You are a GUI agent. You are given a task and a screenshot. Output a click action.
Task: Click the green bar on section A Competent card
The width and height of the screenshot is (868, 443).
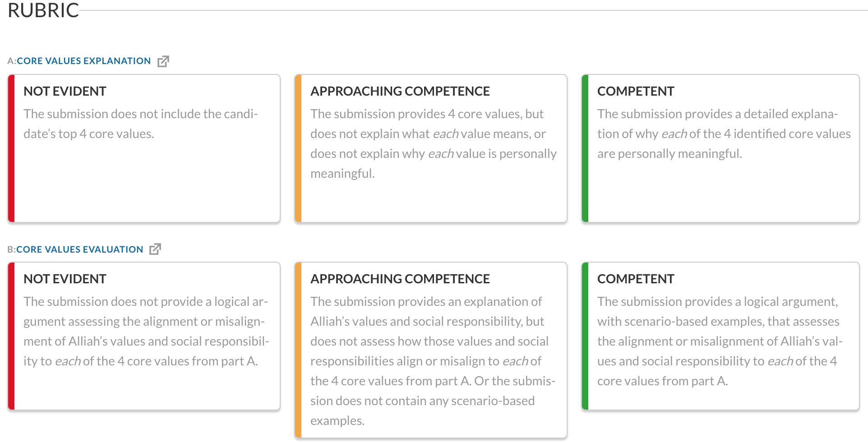click(585, 148)
